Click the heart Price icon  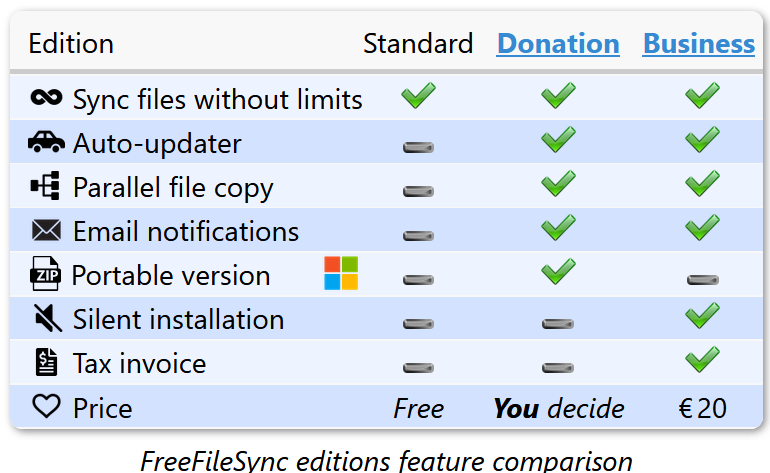click(x=46, y=407)
